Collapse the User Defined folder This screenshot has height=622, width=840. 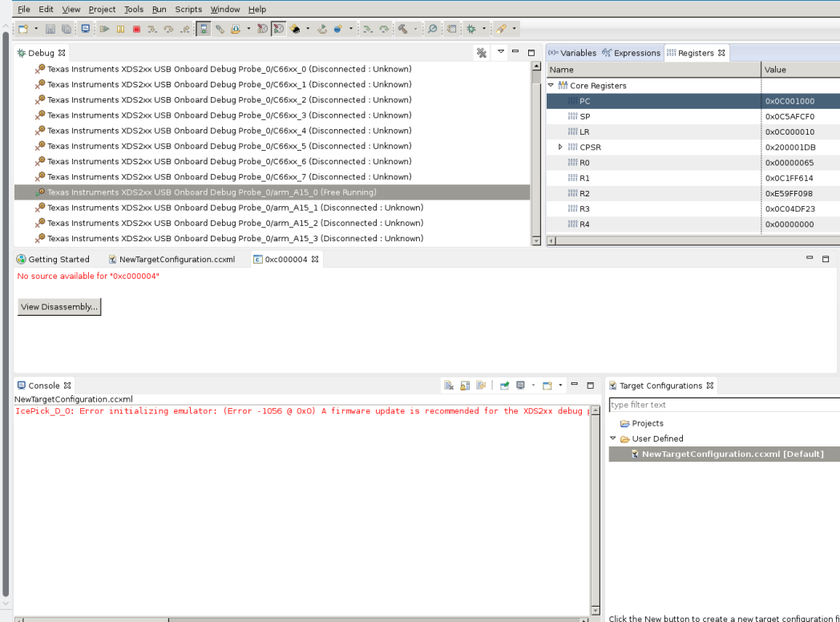point(613,438)
